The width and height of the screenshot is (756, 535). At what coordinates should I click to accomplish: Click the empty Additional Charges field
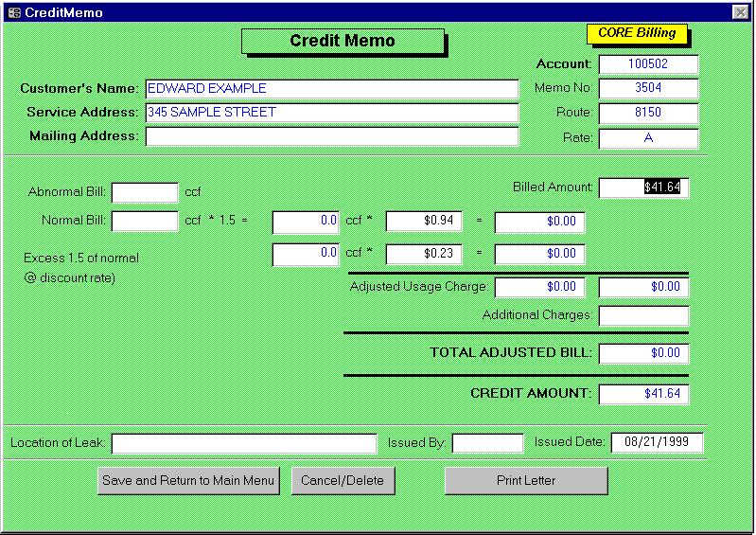tap(643, 316)
